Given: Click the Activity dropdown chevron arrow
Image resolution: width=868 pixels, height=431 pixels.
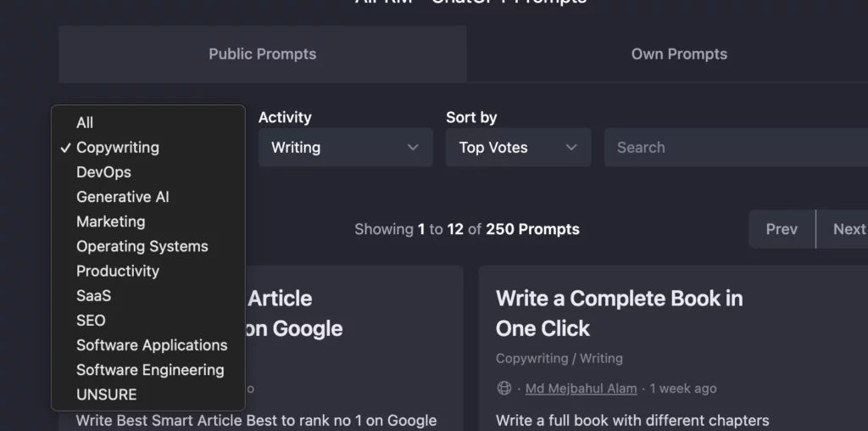Looking at the screenshot, I should coord(413,148).
